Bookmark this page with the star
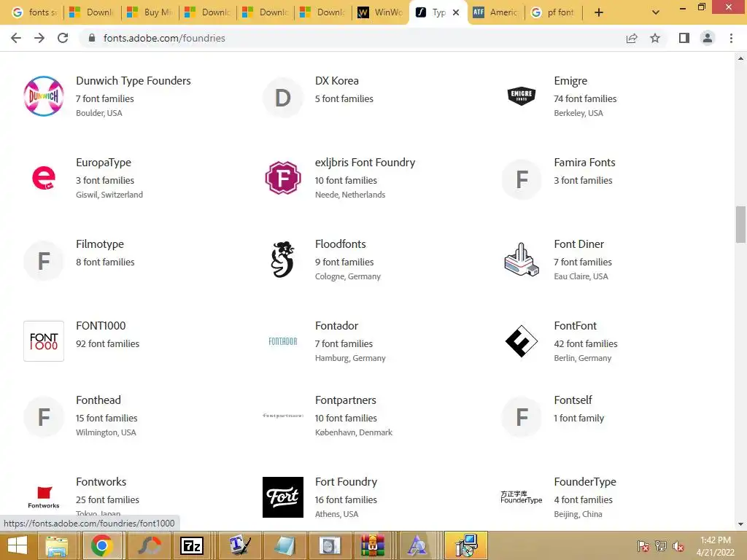The height and width of the screenshot is (560, 747). pos(655,38)
